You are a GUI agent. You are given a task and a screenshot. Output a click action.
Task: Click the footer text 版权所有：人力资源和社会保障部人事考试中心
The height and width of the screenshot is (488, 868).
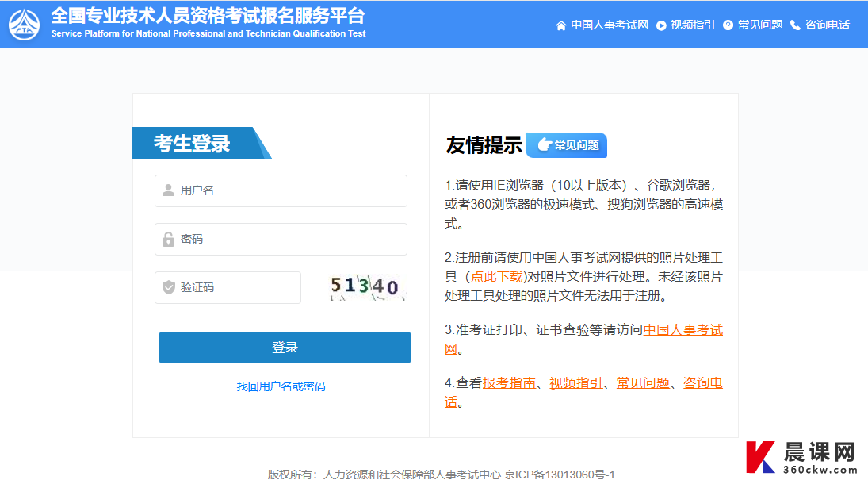pos(384,475)
